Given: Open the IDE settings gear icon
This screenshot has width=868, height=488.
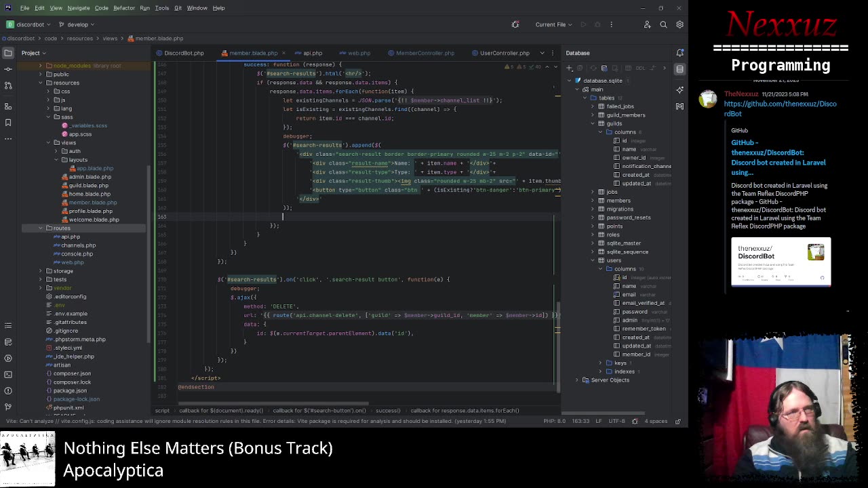Looking at the screenshot, I should 679,24.
